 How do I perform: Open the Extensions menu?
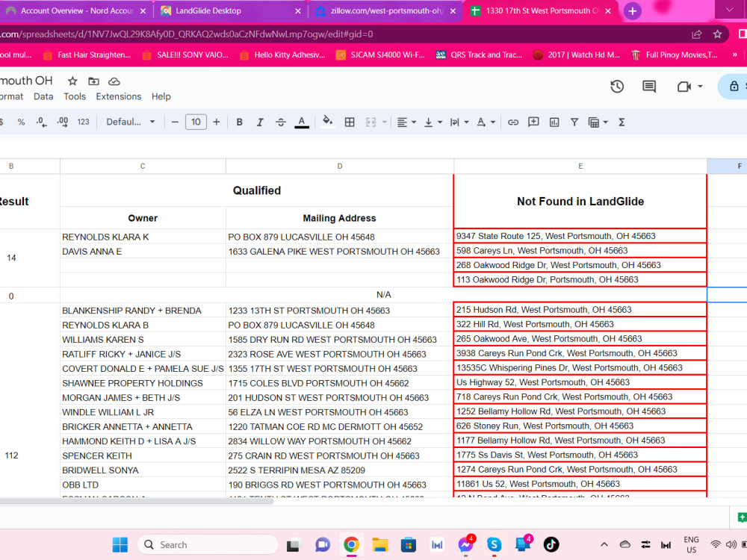pos(119,96)
